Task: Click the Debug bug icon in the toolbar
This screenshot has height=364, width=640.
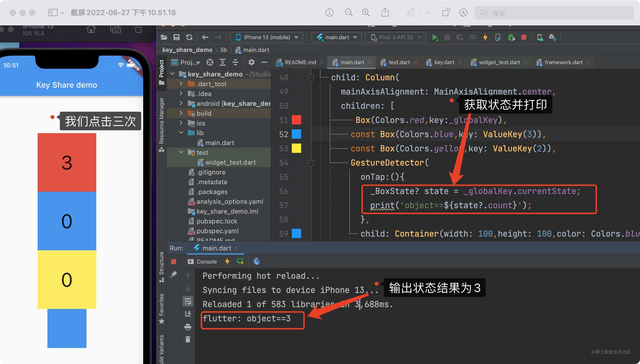Action: [447, 37]
